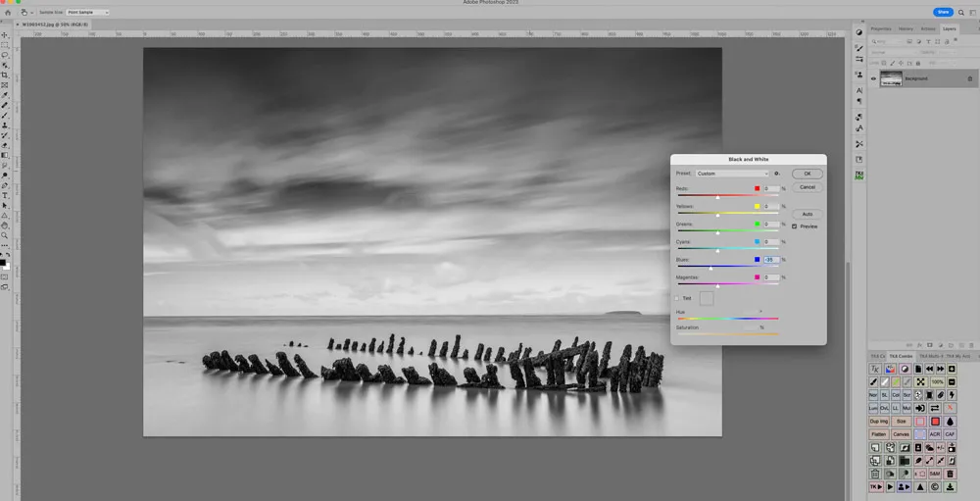Click the TK8 download arrow button
The image size is (980, 501).
click(950, 486)
